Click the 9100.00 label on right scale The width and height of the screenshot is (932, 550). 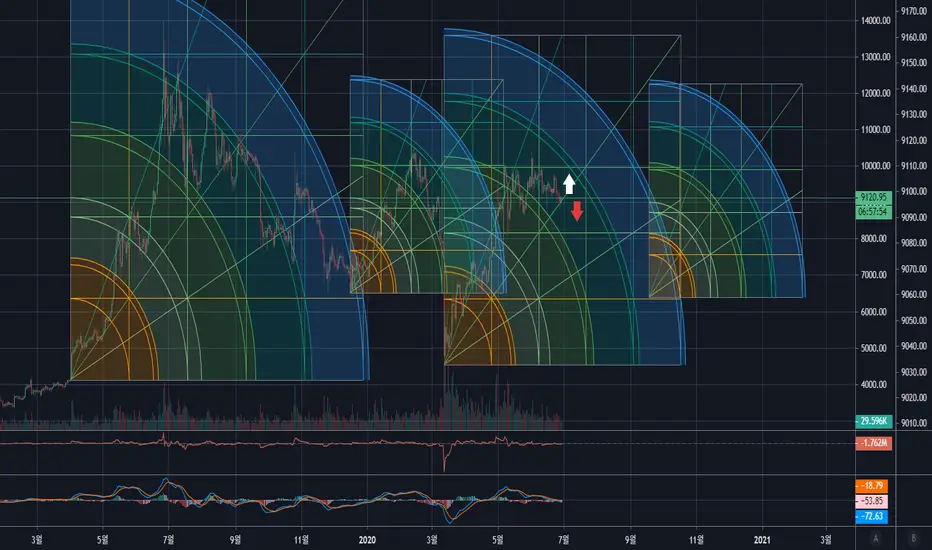tap(914, 191)
